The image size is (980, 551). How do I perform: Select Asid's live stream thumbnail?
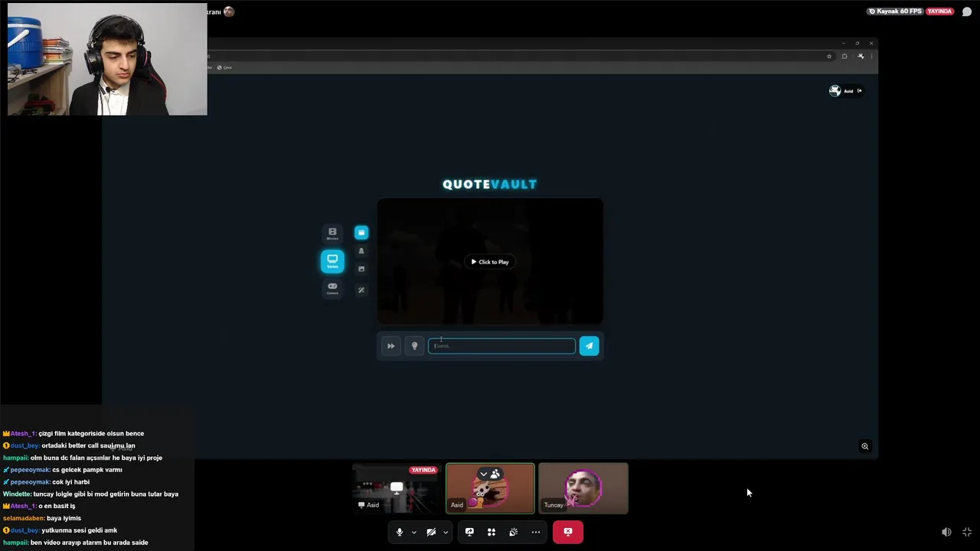click(397, 488)
